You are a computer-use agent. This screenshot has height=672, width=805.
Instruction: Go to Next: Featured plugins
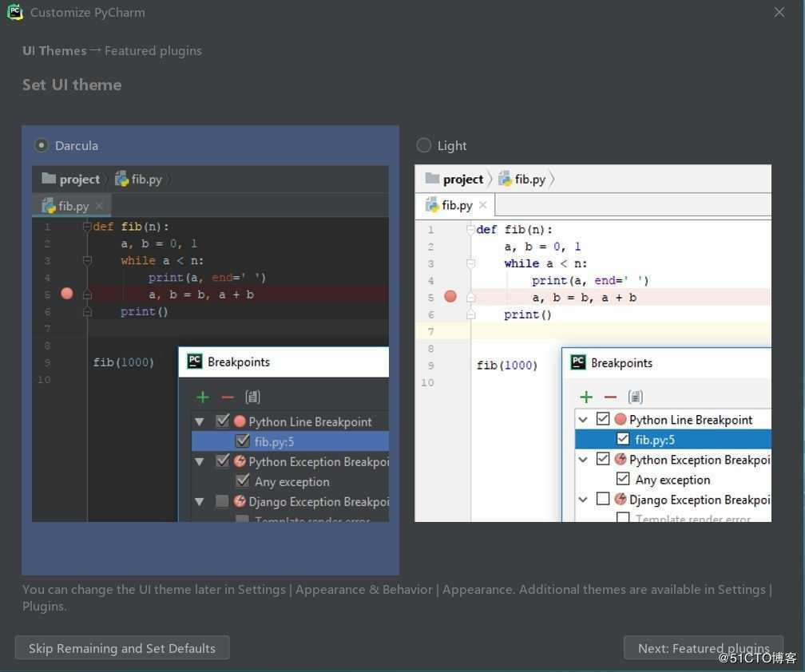point(704,648)
